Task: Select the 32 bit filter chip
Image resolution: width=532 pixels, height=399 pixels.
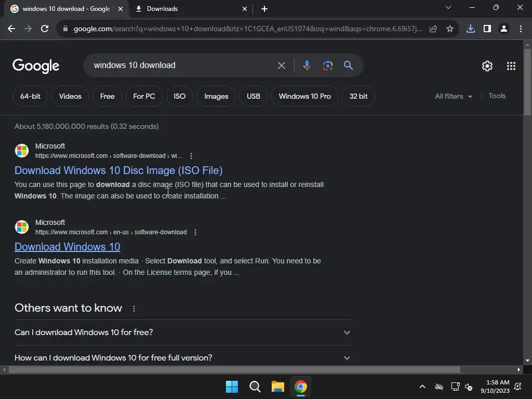Action: [358, 96]
